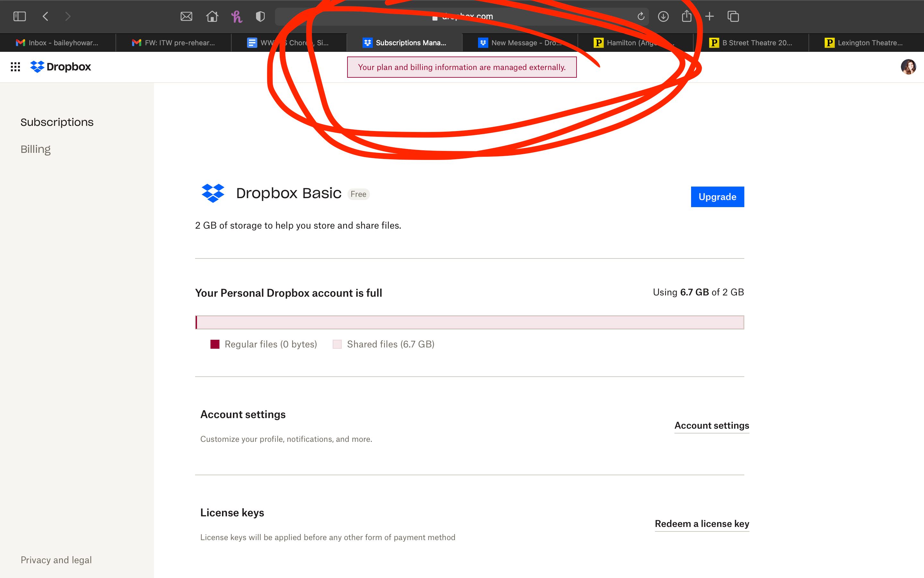This screenshot has width=924, height=578.
Task: Switch to the Inbox Gmail tab
Action: pos(58,43)
